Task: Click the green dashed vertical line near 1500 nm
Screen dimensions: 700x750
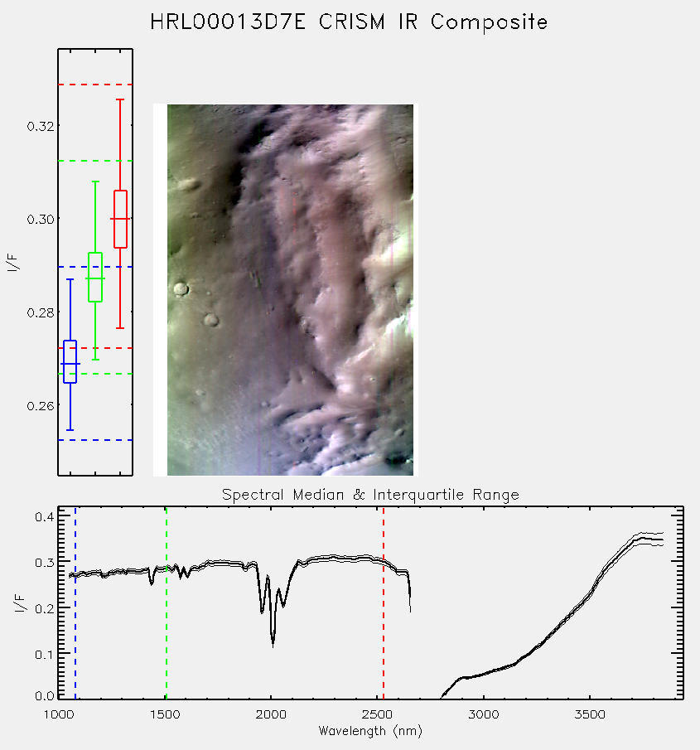Action: (166, 602)
